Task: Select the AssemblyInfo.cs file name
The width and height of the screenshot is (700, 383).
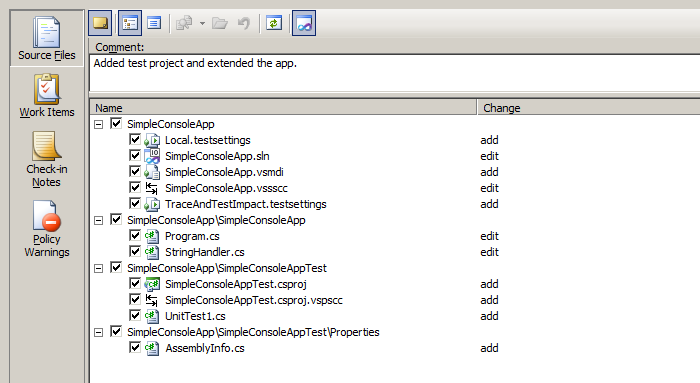Action: (205, 348)
